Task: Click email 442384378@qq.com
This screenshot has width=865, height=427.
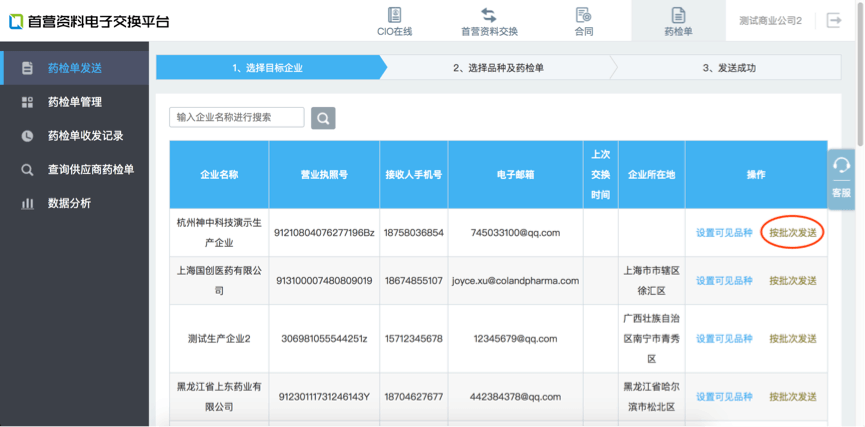Action: [x=516, y=397]
